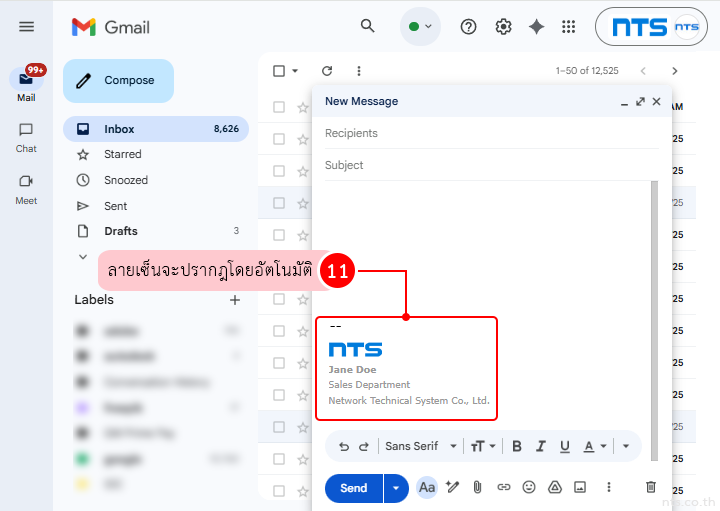Open the Inbox folder
This screenshot has width=720, height=511.
(156, 129)
